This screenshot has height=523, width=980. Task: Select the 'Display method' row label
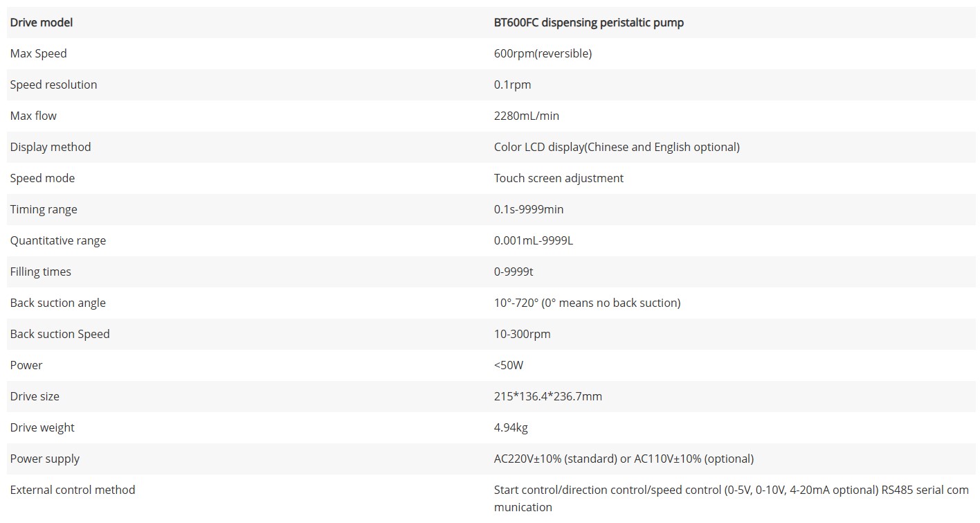tap(51, 148)
